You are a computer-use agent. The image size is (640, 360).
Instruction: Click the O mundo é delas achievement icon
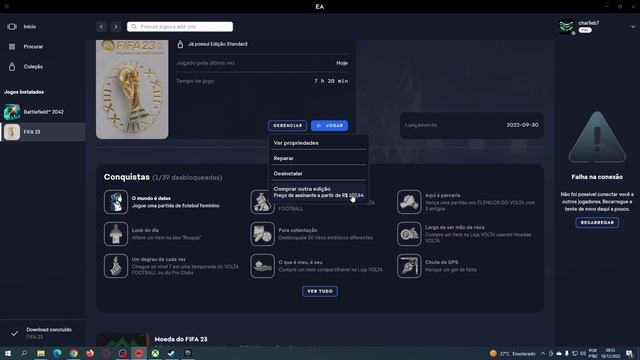[x=116, y=202]
